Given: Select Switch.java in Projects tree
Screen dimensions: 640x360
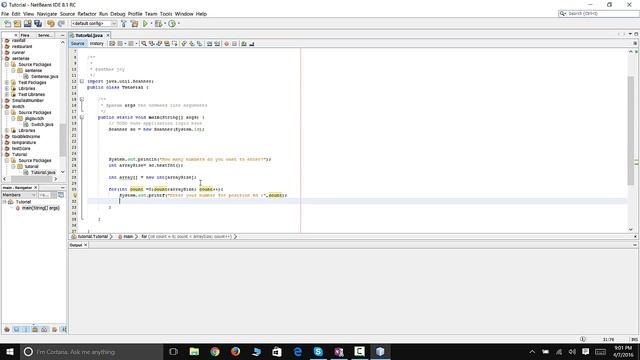Looking at the screenshot, I should [x=42, y=124].
